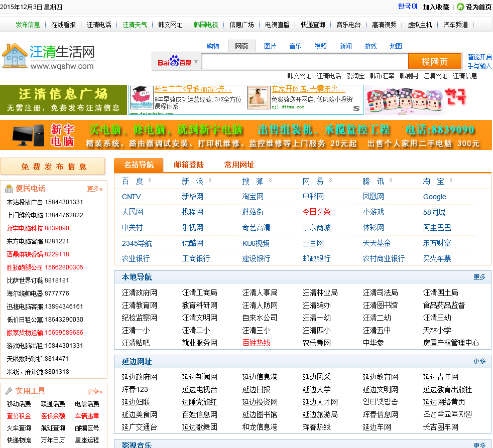Viewport: 493px width, 448px height.
Task: Click the green home icon beside 设为首页
Action: 460,7
